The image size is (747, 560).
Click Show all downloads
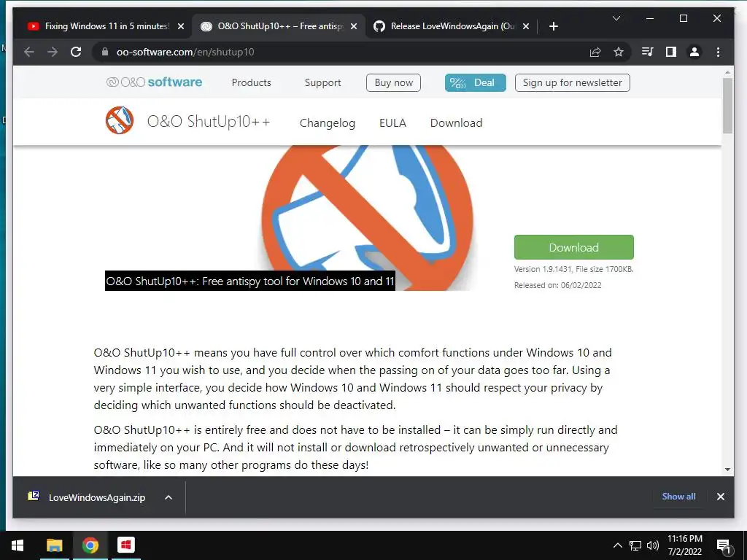(678, 497)
